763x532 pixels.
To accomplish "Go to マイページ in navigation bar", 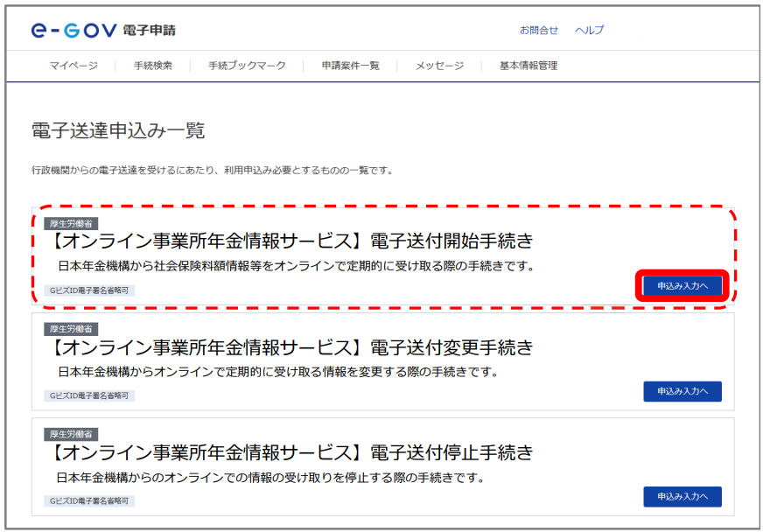I will tap(73, 66).
